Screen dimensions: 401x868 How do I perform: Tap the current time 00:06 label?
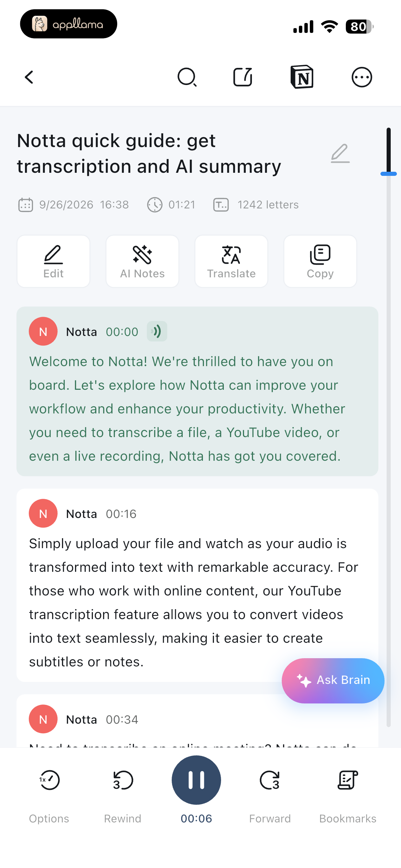pyautogui.click(x=196, y=819)
